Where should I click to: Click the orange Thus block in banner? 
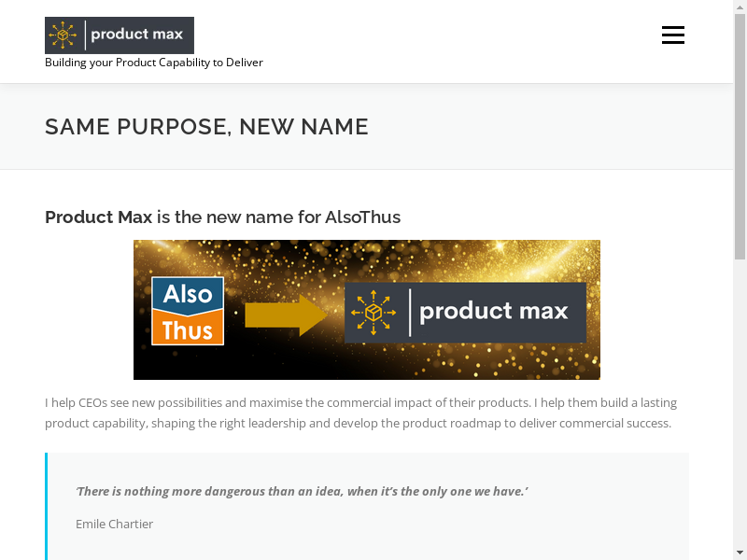188,328
